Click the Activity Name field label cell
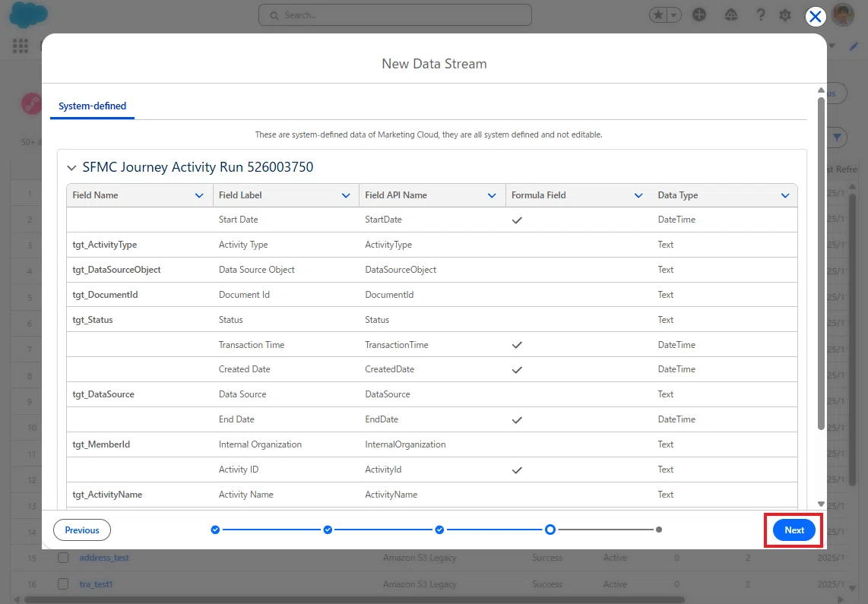Image resolution: width=868 pixels, height=604 pixels. tap(246, 495)
